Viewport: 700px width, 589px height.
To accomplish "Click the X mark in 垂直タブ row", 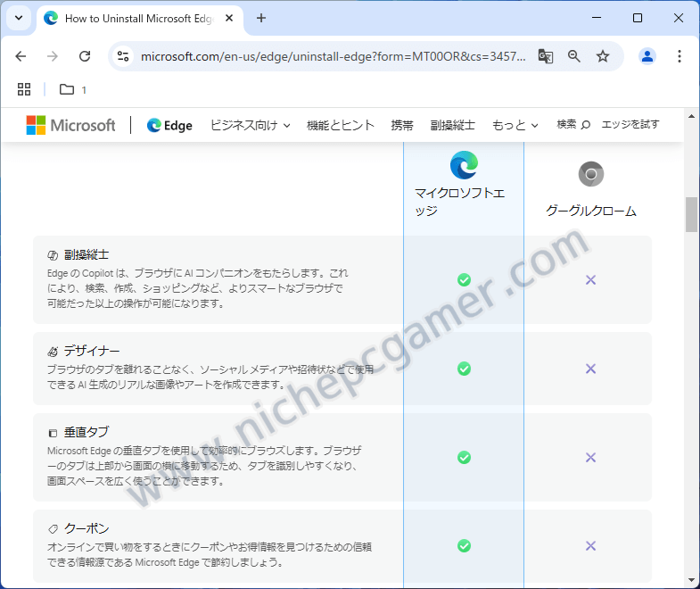I will pos(590,457).
